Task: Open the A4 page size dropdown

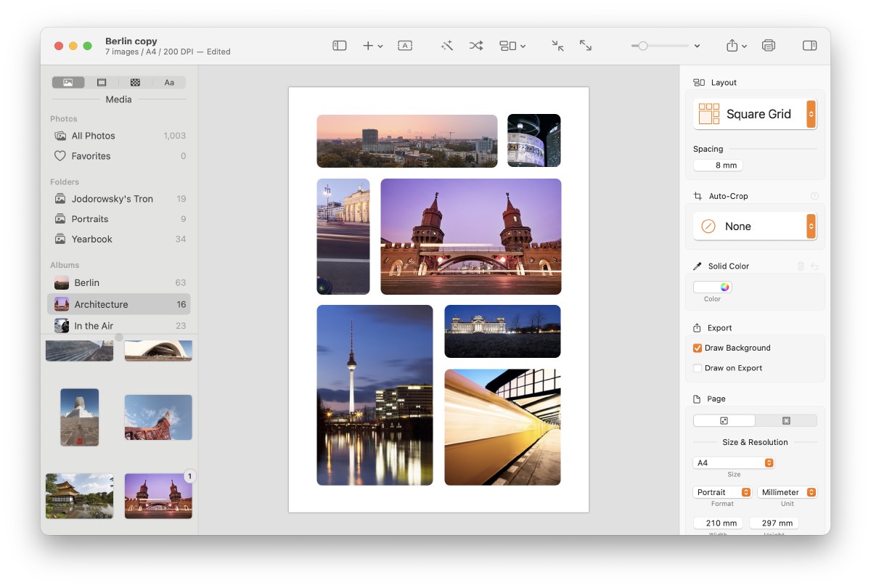Action: (734, 462)
